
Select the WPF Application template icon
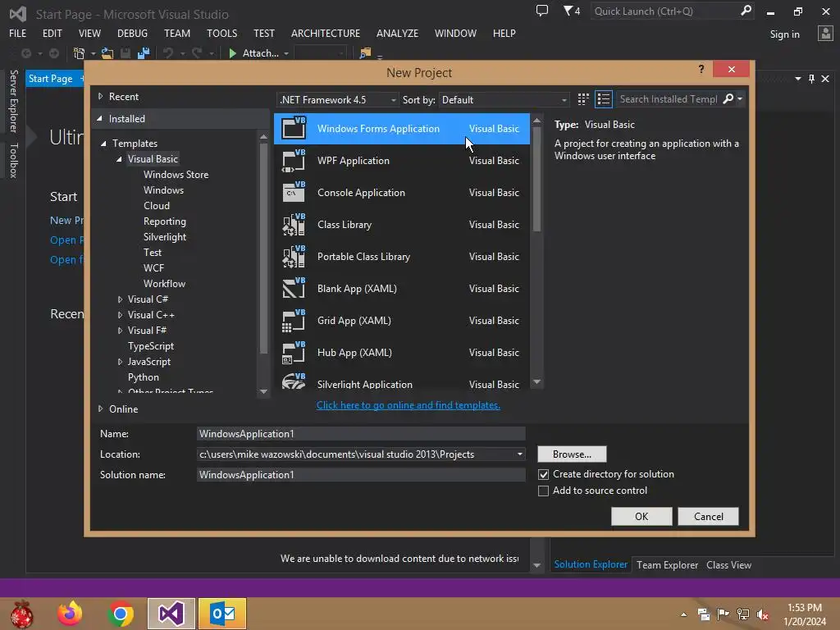(294, 160)
